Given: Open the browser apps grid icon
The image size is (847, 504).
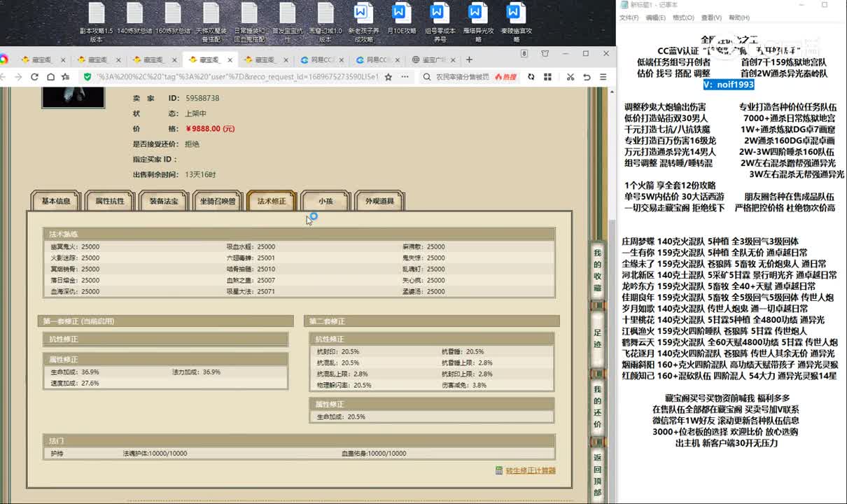Looking at the screenshot, I should 547,77.
